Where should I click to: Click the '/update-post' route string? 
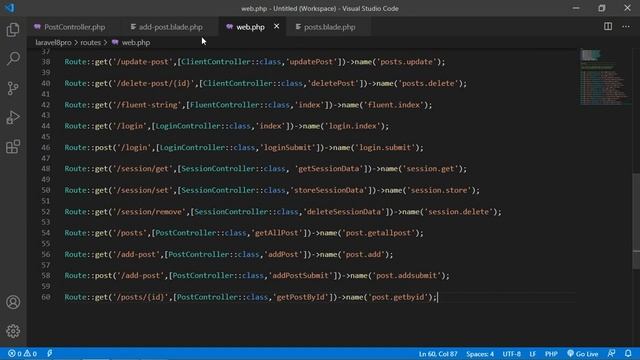(x=143, y=62)
